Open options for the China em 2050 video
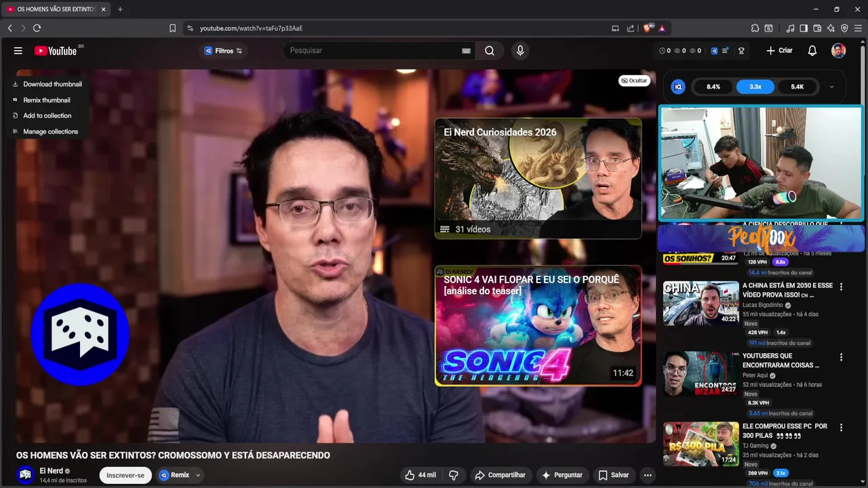The image size is (868, 488). click(841, 287)
